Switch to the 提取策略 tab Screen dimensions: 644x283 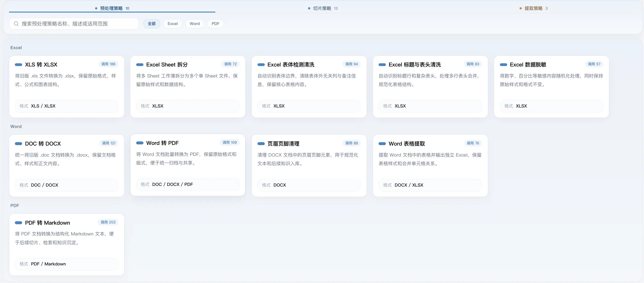click(534, 8)
